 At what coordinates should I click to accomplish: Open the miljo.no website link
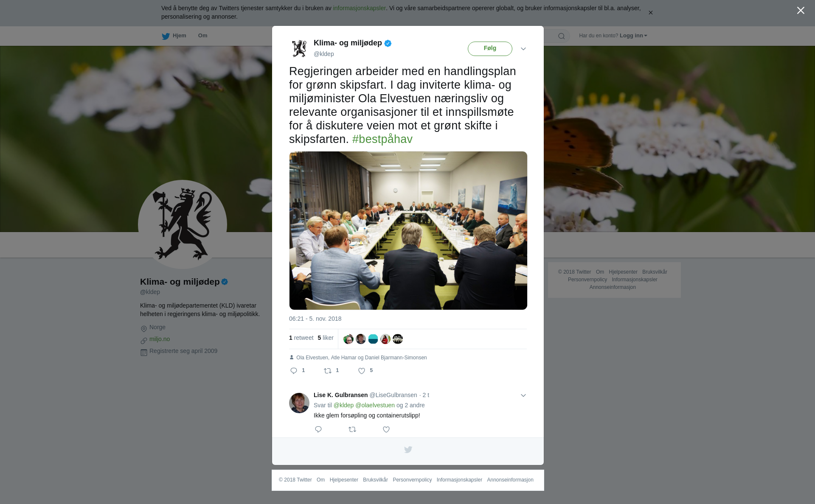[160, 339]
